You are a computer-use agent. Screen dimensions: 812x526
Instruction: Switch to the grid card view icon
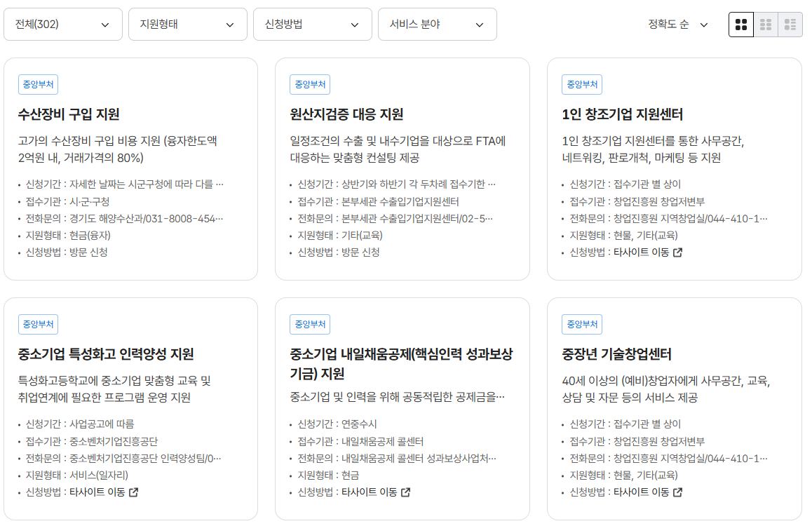coord(740,24)
